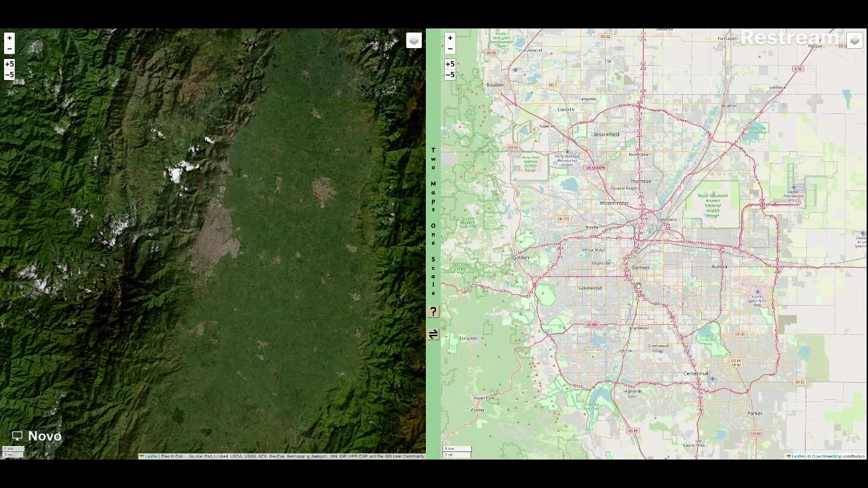Click the Aspen Park label
Screen dimensions: 868x488
[484, 398]
